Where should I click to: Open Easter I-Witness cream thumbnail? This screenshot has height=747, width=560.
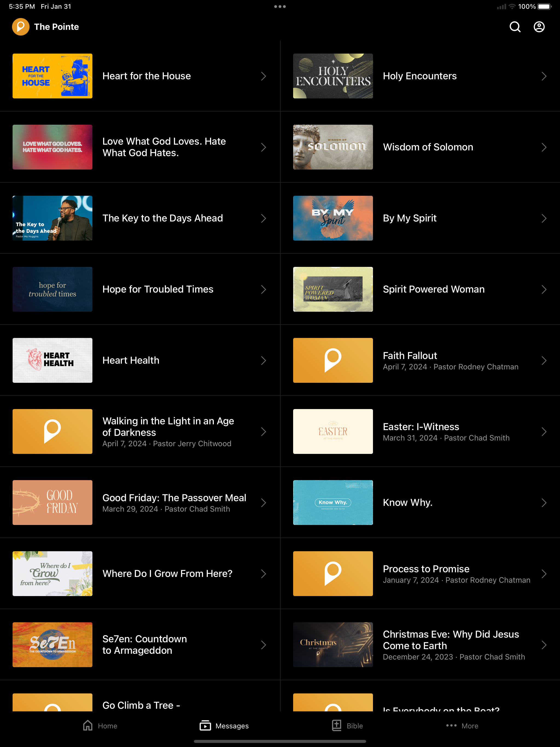pos(333,431)
